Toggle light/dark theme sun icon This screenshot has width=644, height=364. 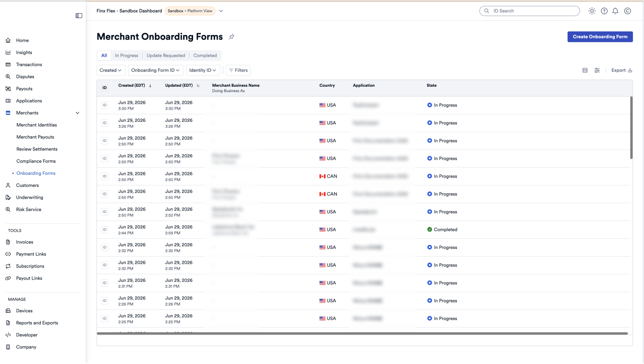coord(592,11)
